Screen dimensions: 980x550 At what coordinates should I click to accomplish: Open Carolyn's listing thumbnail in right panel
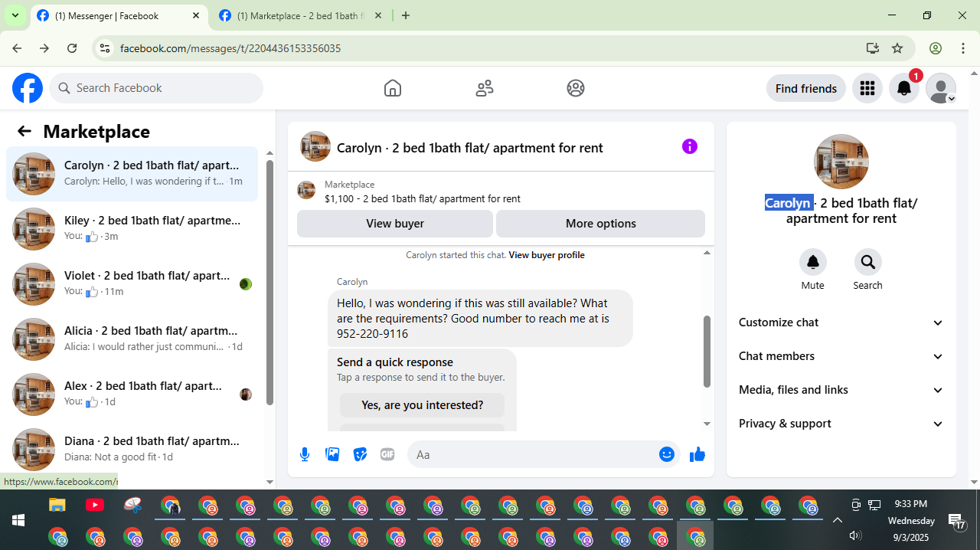click(841, 162)
